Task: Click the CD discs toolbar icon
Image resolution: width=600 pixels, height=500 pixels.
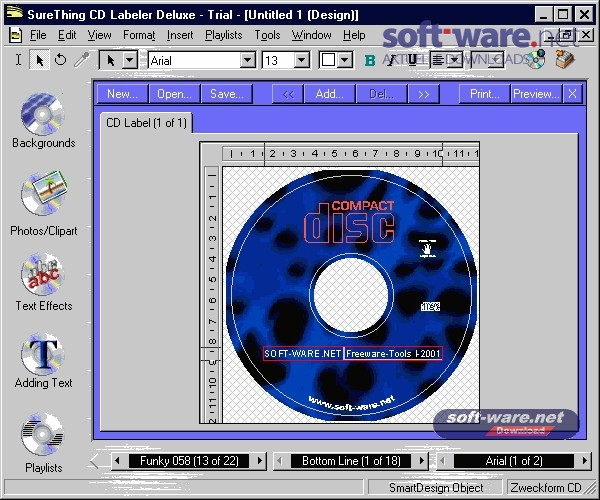Action: [536, 59]
